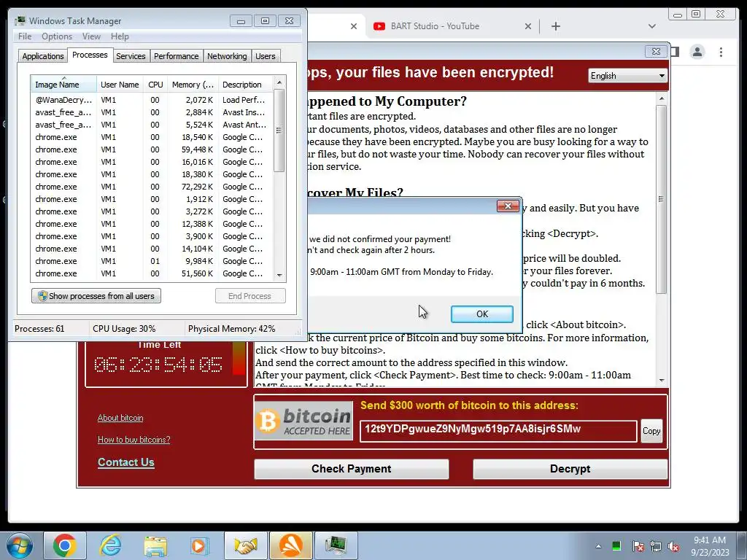Open Task Manager Help menu
Image resolution: width=747 pixels, height=560 pixels.
120,36
